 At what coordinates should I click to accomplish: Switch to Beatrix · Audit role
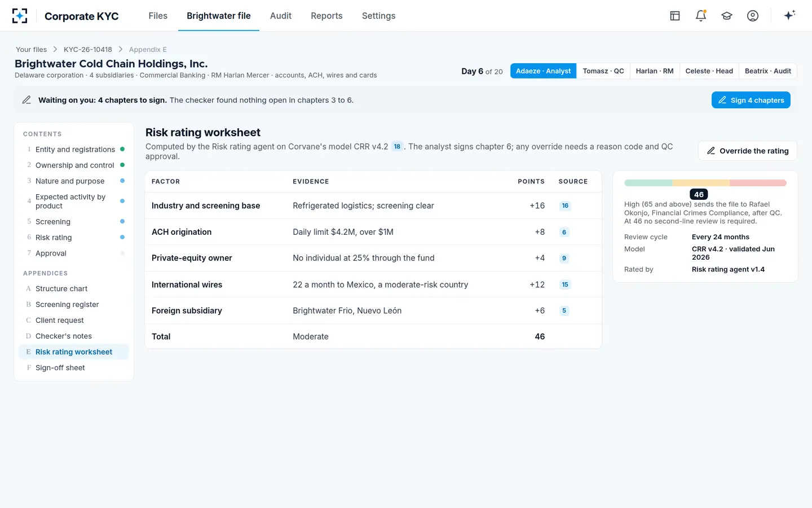[x=768, y=71]
